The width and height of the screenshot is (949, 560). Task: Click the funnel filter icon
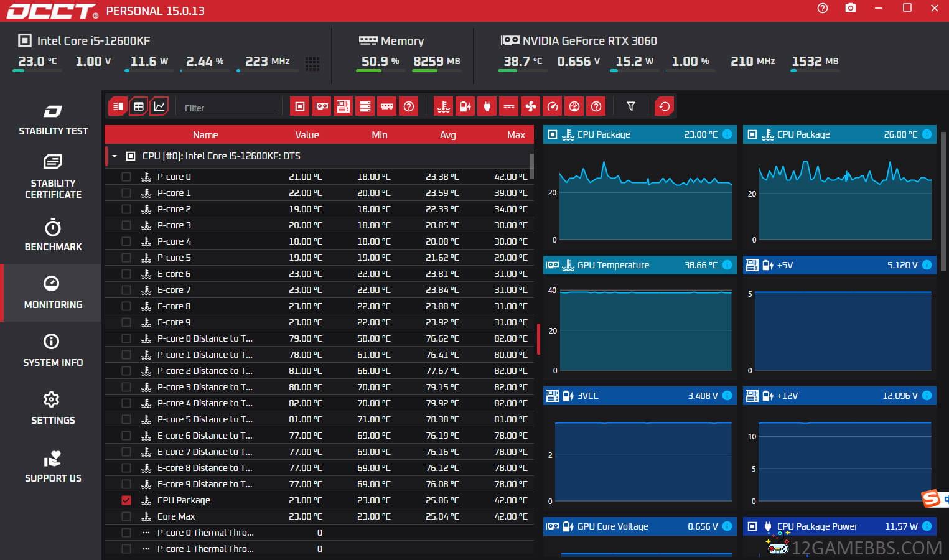[631, 106]
